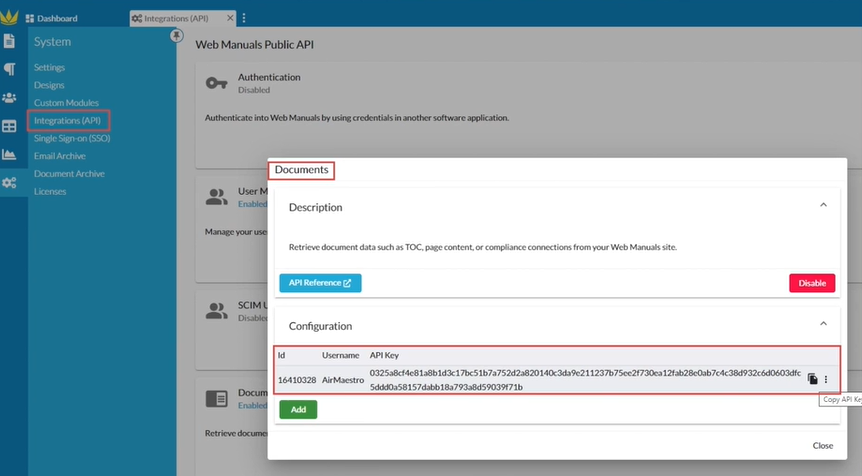The width and height of the screenshot is (862, 476).
Task: Click the table grid icon in the sidebar
Action: [9, 126]
